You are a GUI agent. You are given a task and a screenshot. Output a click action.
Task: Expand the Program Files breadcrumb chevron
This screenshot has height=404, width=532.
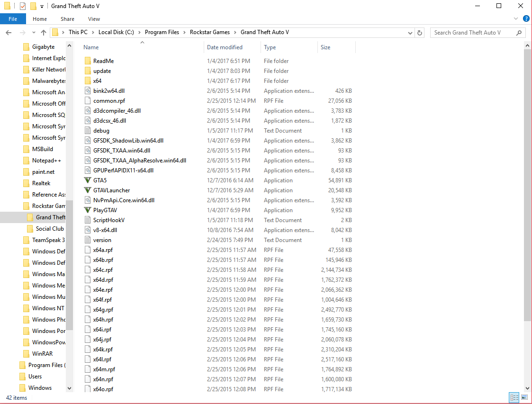(184, 33)
